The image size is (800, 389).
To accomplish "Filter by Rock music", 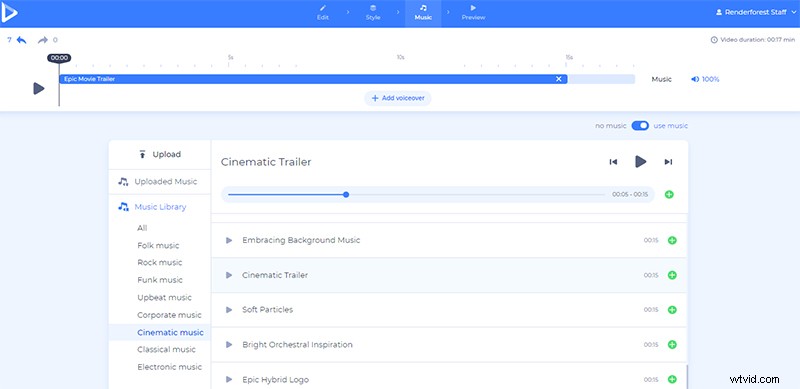I will [x=160, y=262].
